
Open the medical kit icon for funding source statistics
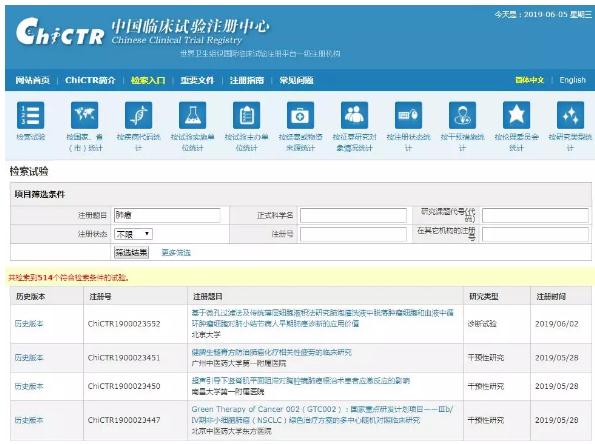[x=301, y=115]
